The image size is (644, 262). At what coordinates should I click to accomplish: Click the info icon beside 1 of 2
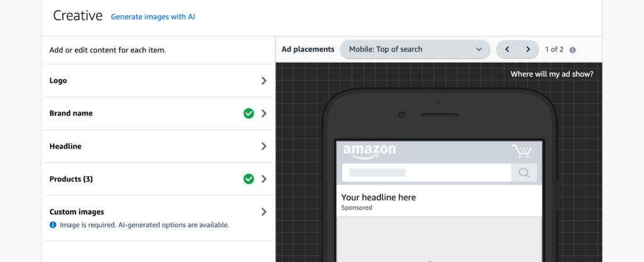[572, 50]
